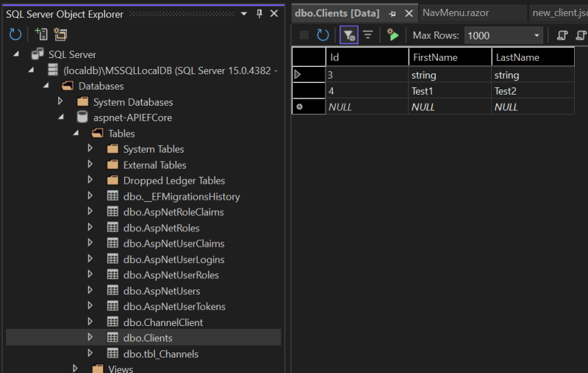Screen dimensions: 588x373
Task: Click the first script-to-window icon
Action: [562, 35]
